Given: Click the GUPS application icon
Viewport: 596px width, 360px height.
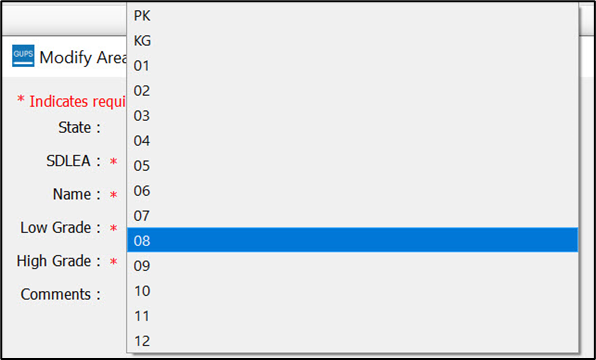Looking at the screenshot, I should 23,56.
